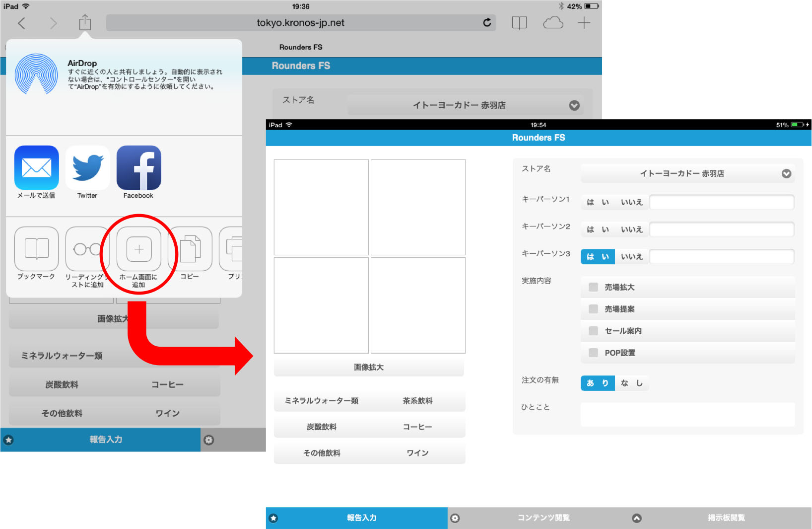Check the 売場拡大 checkbox

pos(593,287)
